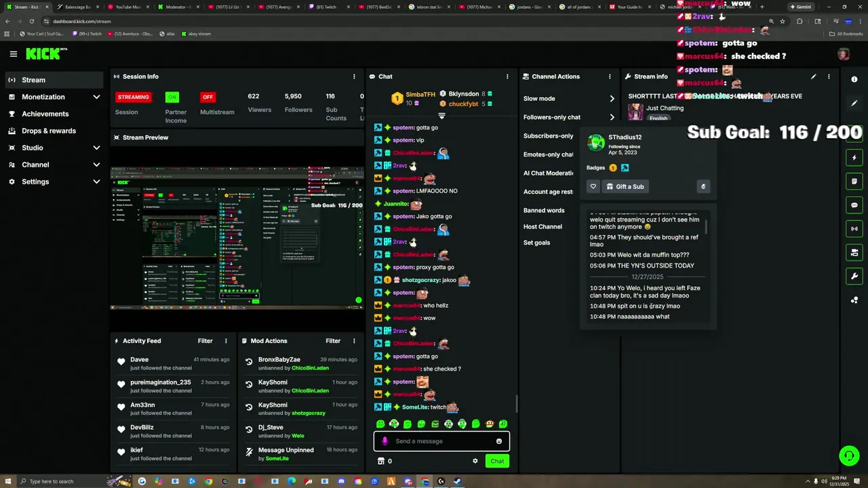Click the camera clip icon in right sidebar

(x=854, y=252)
